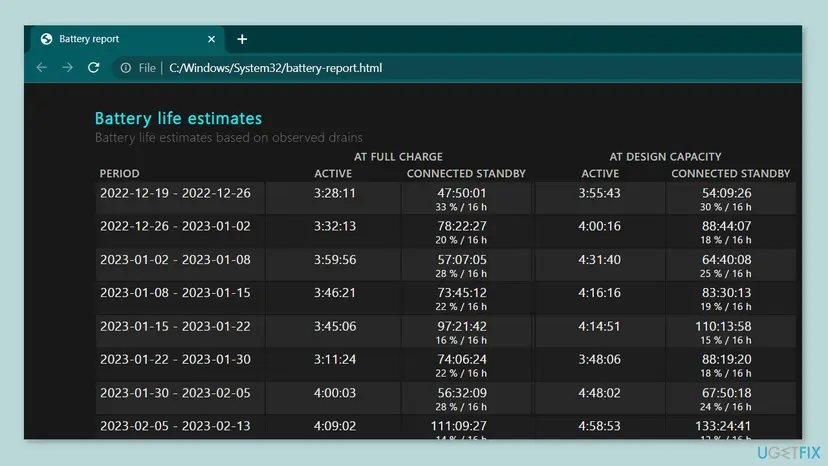
Task: Click standby value 74:06:24
Action: (x=462, y=359)
